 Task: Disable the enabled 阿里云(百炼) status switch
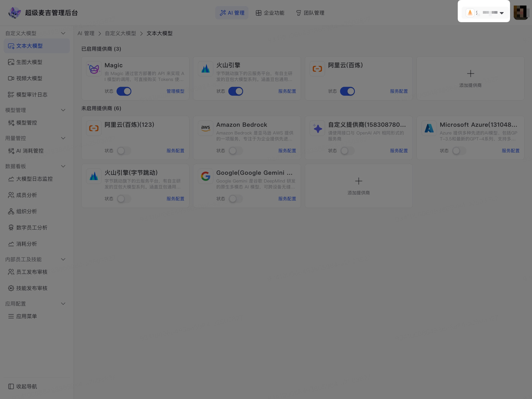click(x=347, y=91)
